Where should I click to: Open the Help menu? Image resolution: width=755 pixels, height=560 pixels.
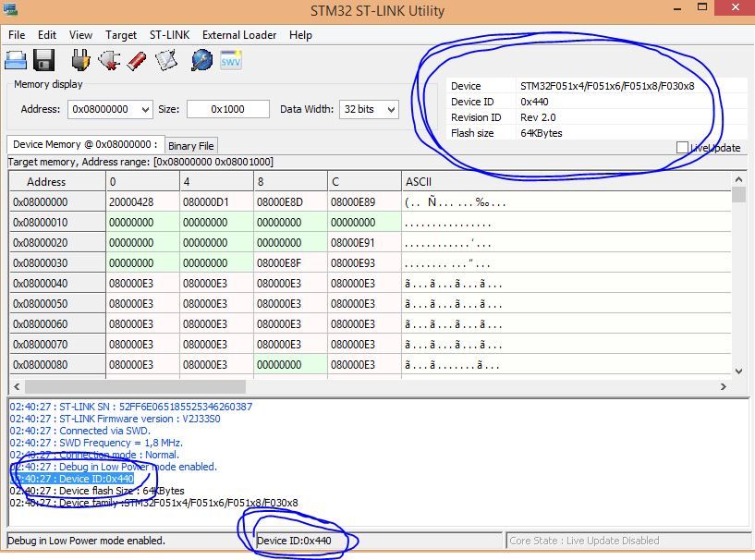pos(300,35)
